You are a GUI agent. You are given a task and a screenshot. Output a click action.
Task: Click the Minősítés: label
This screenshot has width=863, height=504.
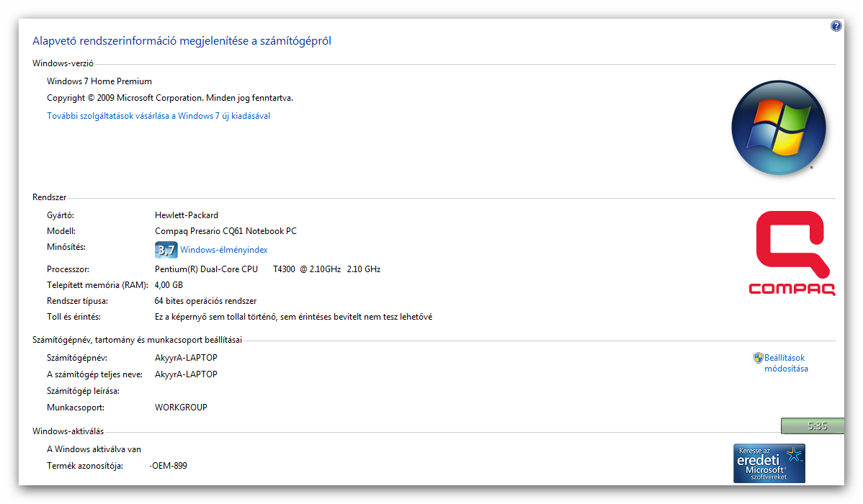[x=66, y=247]
